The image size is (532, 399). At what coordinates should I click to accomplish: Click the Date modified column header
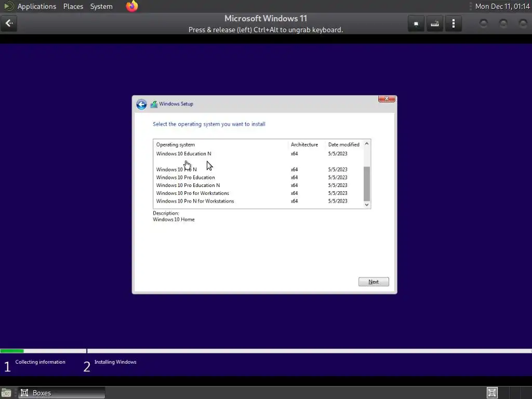click(x=344, y=144)
